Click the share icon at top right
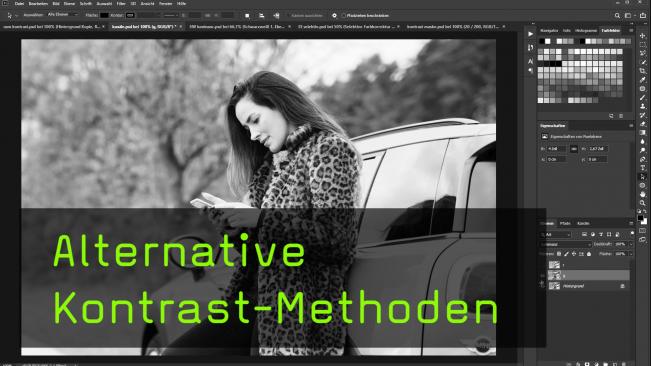 coord(643,15)
